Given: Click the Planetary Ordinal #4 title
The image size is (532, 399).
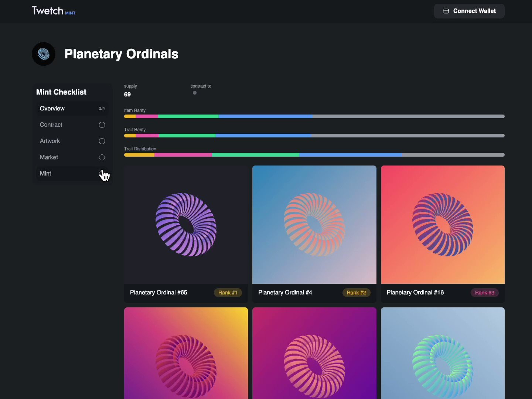Looking at the screenshot, I should point(285,292).
